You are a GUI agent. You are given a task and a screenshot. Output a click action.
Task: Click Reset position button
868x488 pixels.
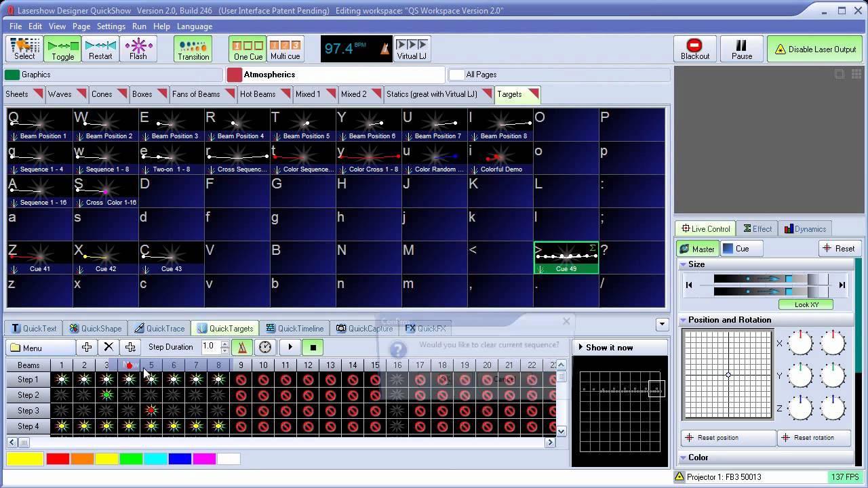pos(728,438)
